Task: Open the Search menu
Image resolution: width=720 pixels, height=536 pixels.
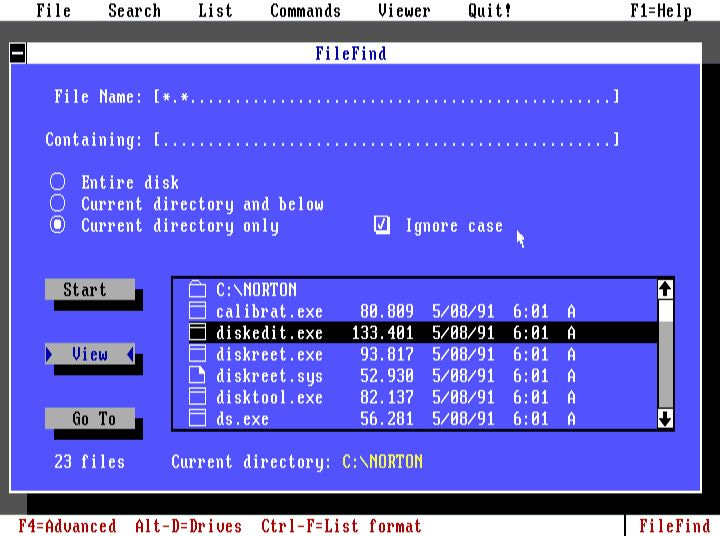Action: tap(135, 10)
